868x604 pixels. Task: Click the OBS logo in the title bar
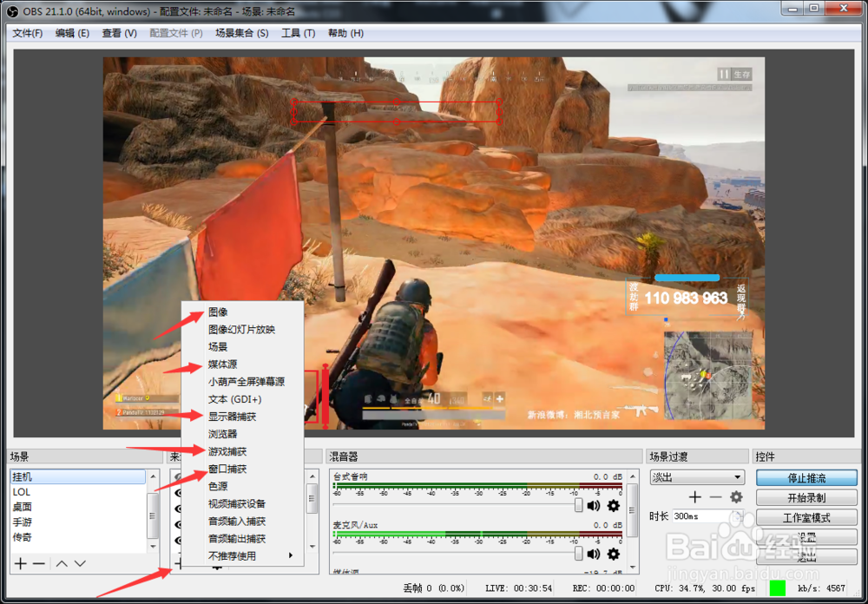[x=11, y=11]
